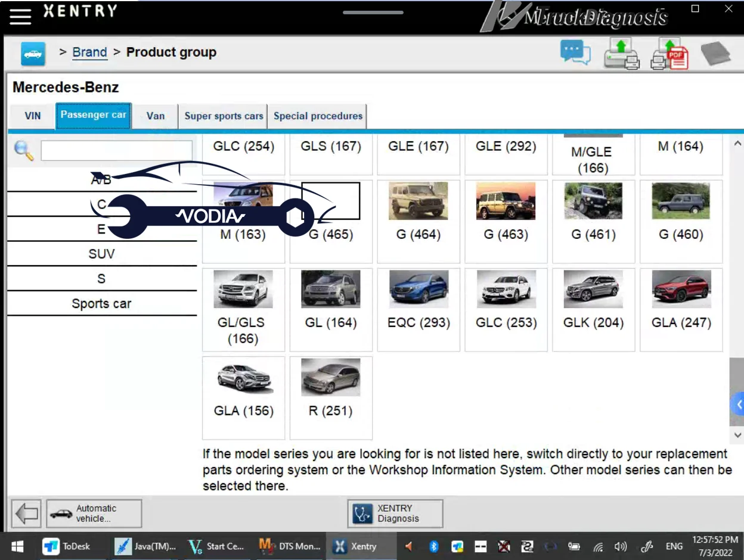Click the volume speaker tray icon
The height and width of the screenshot is (560, 744).
[x=621, y=546]
